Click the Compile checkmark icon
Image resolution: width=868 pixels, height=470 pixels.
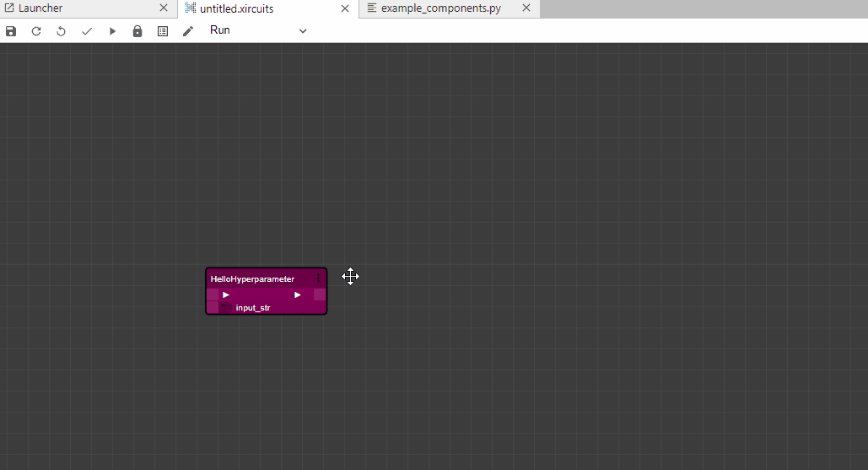pyautogui.click(x=86, y=31)
